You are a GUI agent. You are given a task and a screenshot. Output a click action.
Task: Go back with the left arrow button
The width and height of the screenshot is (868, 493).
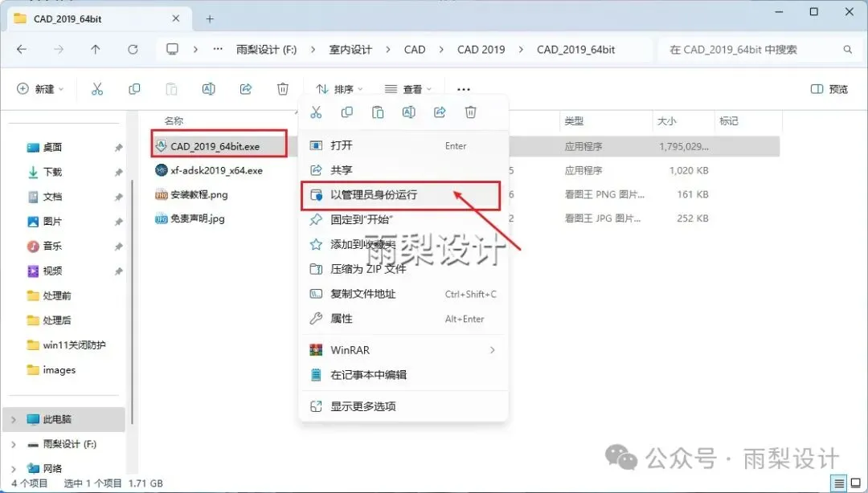coord(22,49)
